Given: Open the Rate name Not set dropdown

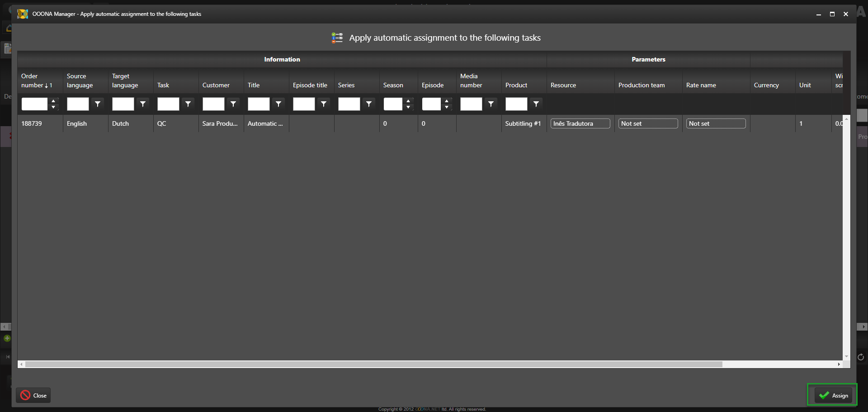Looking at the screenshot, I should pyautogui.click(x=716, y=123).
